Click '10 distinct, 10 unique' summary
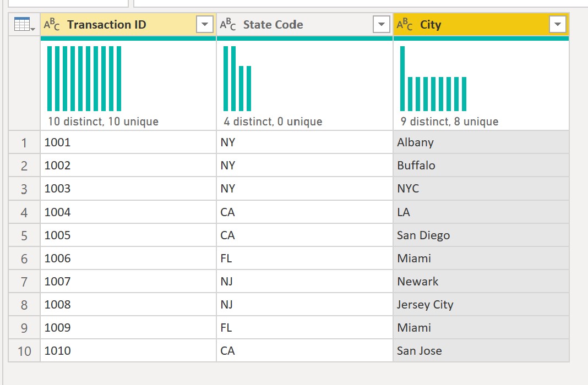Viewport: 588px width, 385px height. (103, 122)
